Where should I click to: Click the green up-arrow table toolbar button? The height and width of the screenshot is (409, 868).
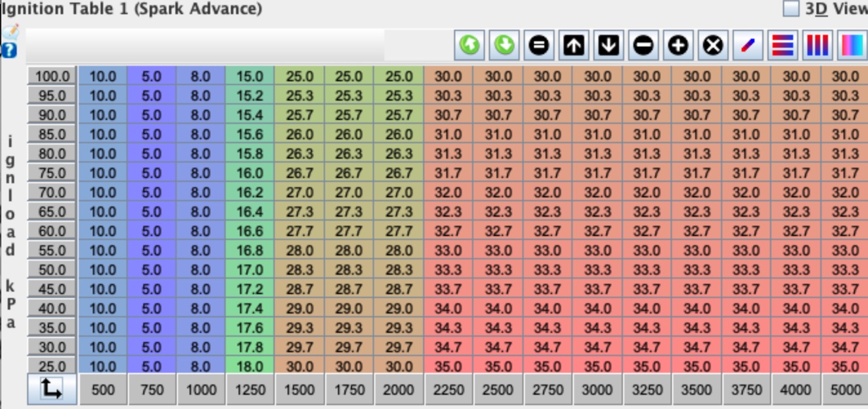[x=469, y=45]
